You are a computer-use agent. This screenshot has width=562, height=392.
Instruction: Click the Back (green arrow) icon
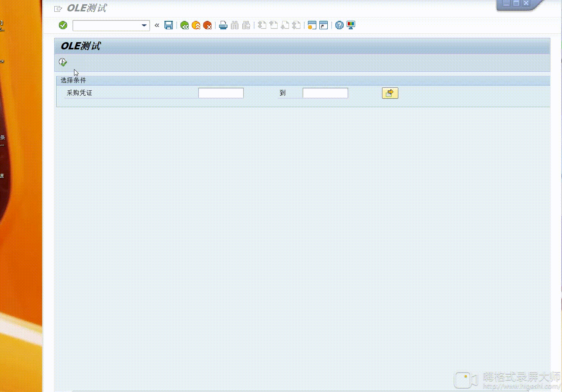(185, 25)
